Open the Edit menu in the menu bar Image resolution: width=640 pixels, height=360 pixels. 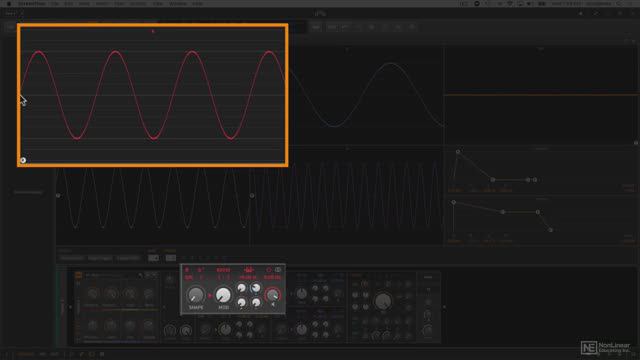[69, 4]
